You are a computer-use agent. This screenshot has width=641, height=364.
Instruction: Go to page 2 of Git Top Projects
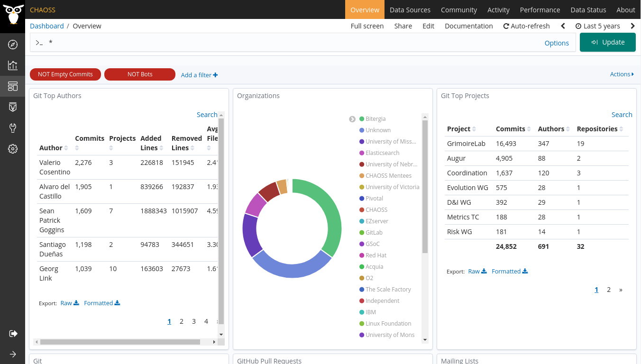[x=609, y=290]
